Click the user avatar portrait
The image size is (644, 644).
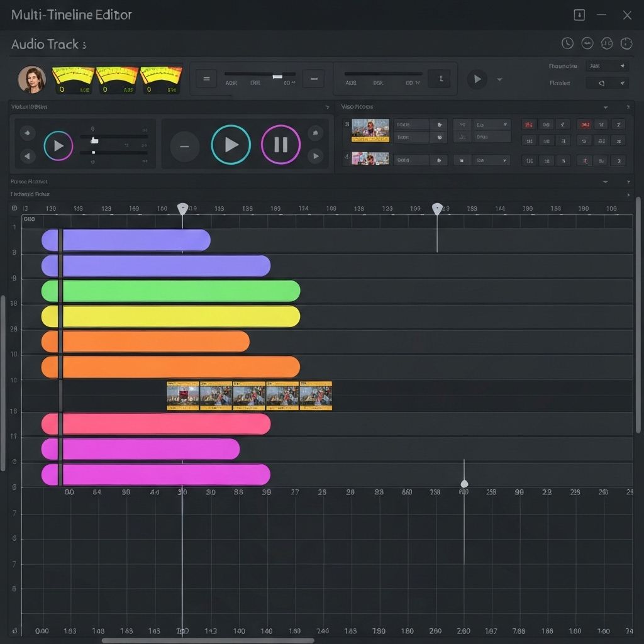[31, 79]
